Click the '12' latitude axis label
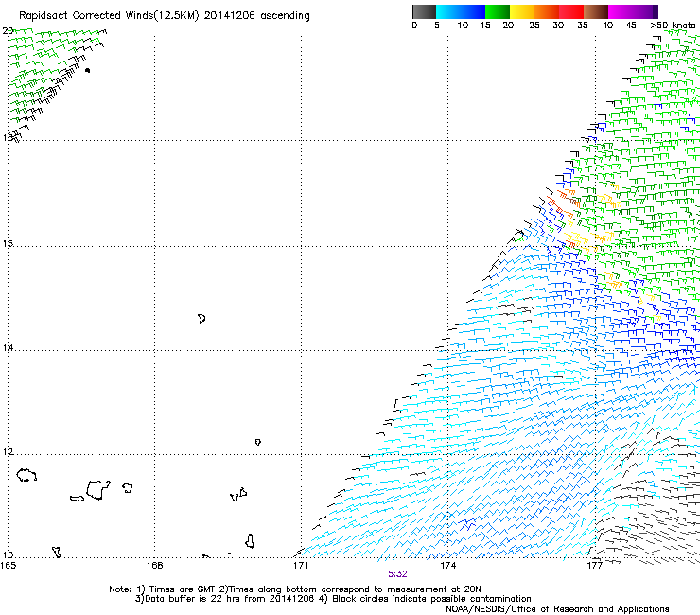This screenshot has height=615, width=700. point(8,452)
